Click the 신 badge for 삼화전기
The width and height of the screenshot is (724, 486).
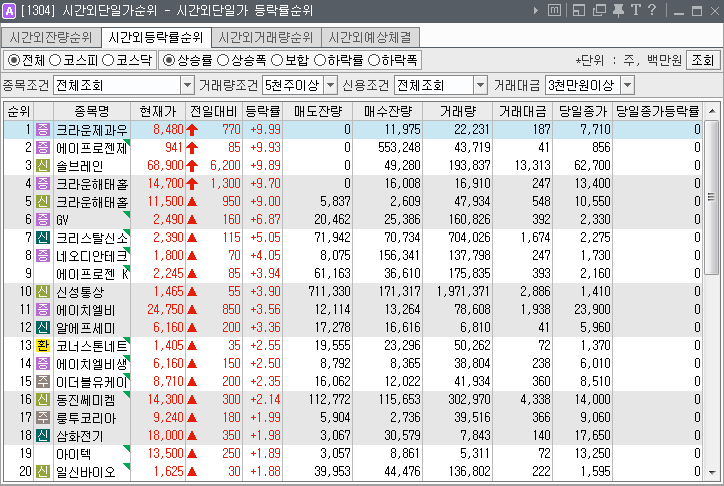coord(43,436)
